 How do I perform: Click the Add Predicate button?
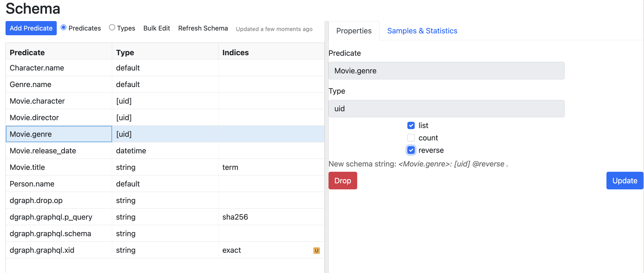[x=31, y=28]
